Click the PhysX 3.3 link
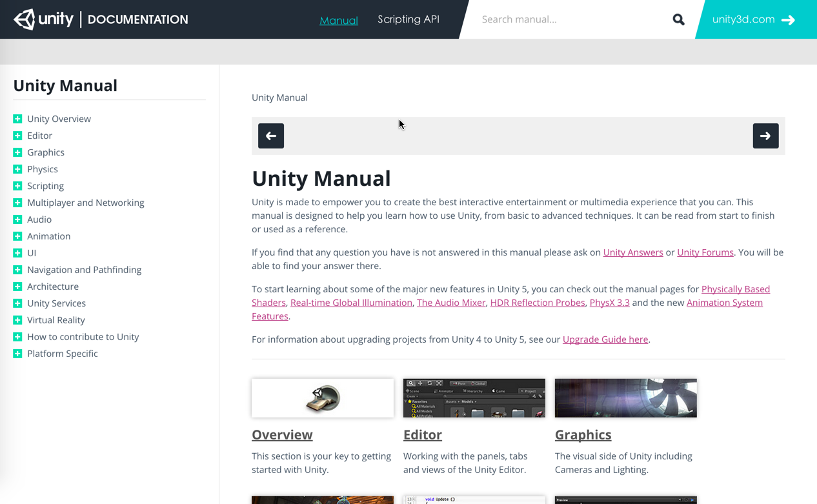The height and width of the screenshot is (504, 817). (609, 302)
